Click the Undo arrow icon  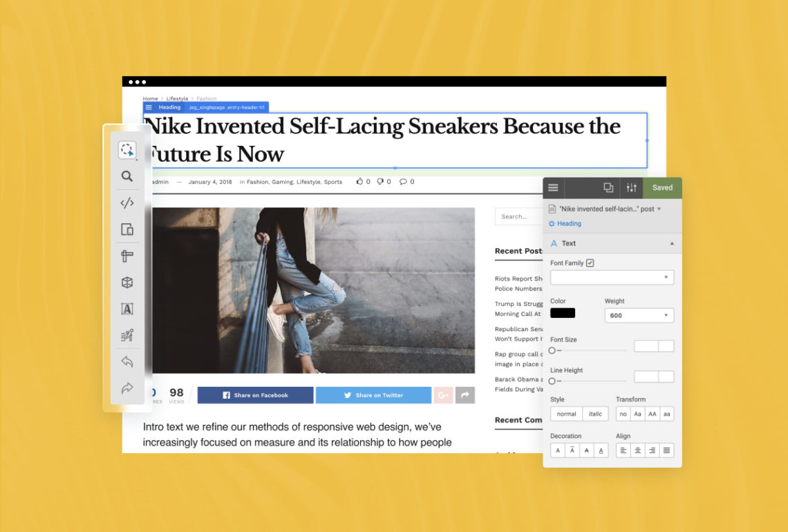click(x=127, y=361)
